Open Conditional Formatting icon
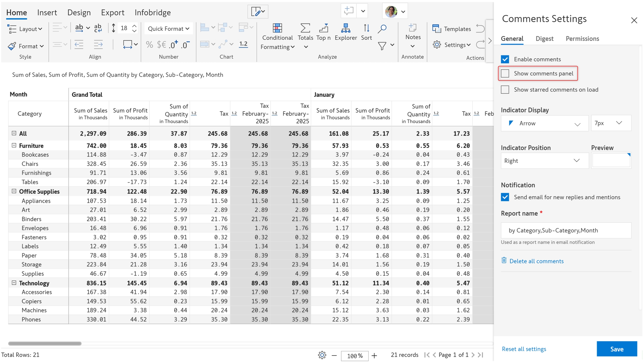The width and height of the screenshot is (644, 362). 277,28
